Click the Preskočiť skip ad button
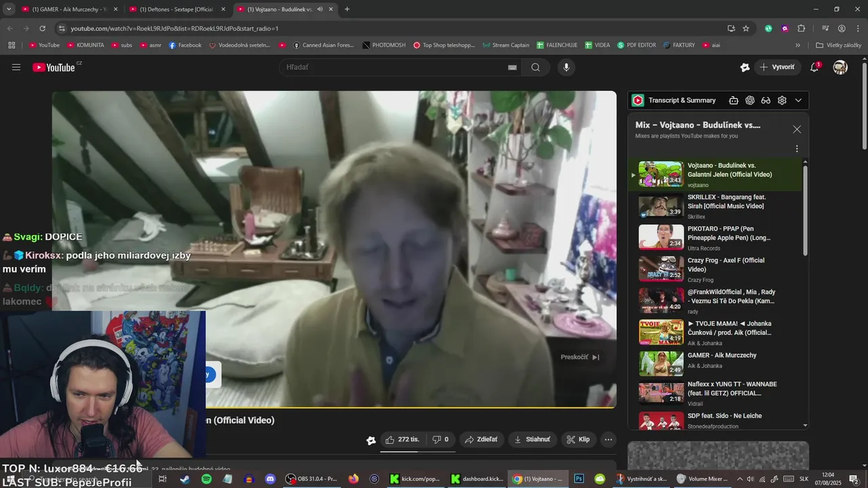Image resolution: width=868 pixels, height=488 pixels. [x=580, y=357]
